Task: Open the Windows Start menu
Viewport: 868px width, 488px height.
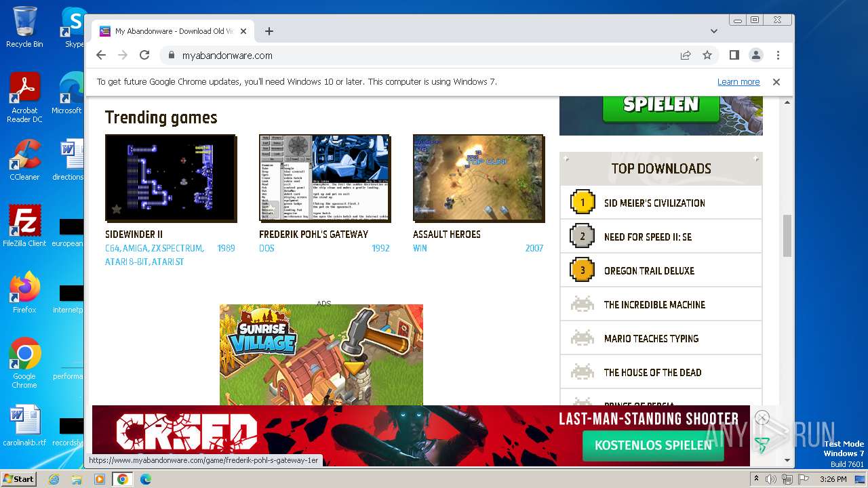Action: pos(19,479)
